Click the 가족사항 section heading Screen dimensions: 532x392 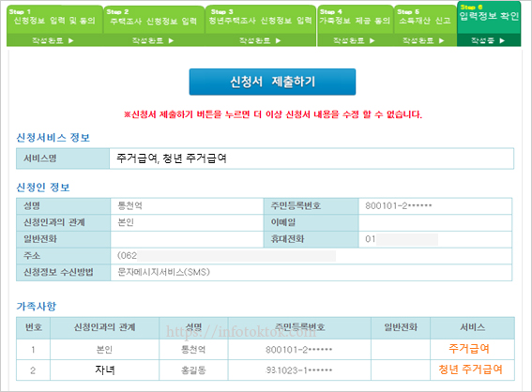(37, 307)
